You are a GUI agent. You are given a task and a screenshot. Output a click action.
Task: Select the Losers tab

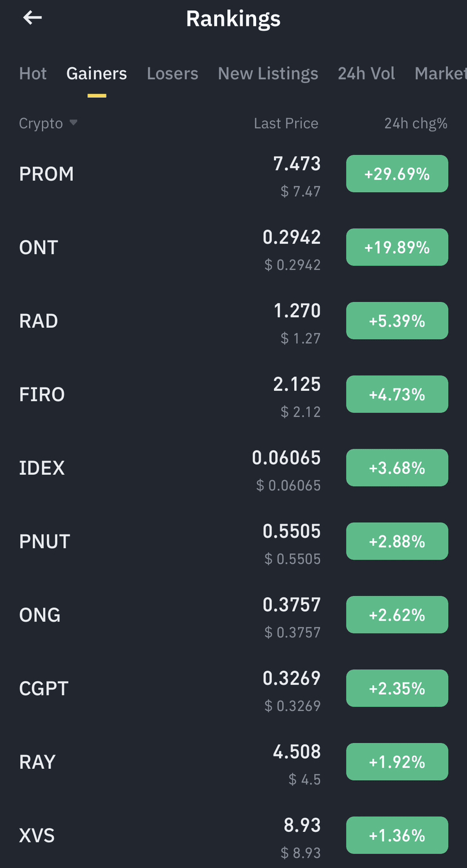pos(173,74)
